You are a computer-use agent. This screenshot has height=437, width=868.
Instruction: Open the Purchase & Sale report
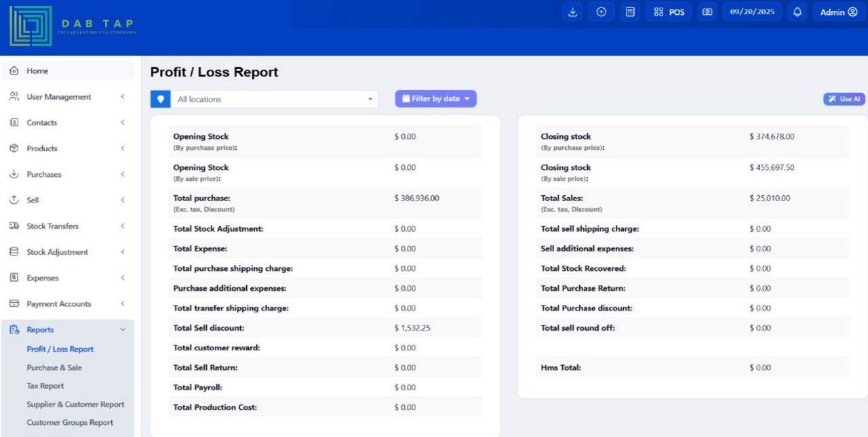(54, 368)
